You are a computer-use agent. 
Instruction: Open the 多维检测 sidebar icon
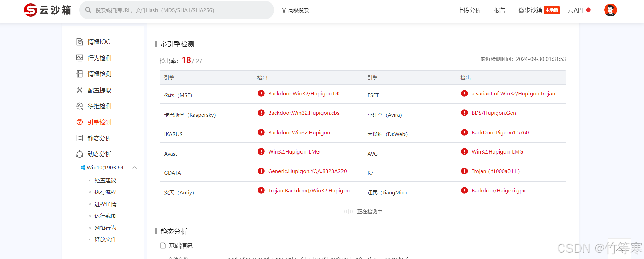click(x=80, y=106)
